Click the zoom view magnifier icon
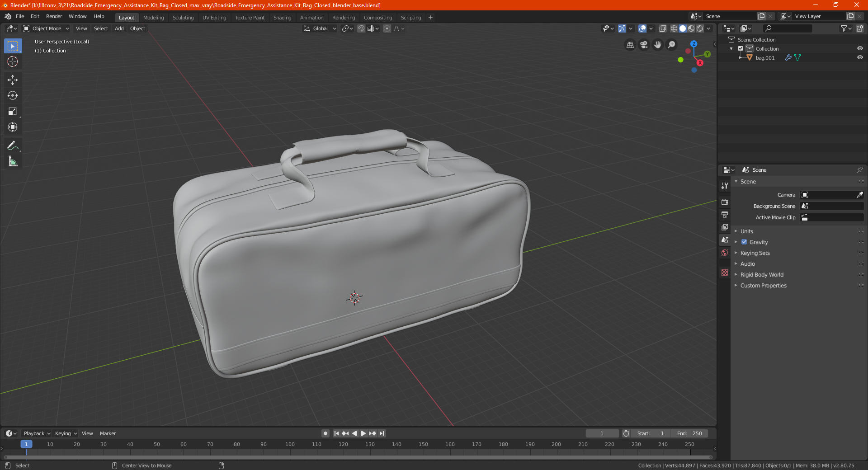This screenshot has height=470, width=868. pos(672,45)
